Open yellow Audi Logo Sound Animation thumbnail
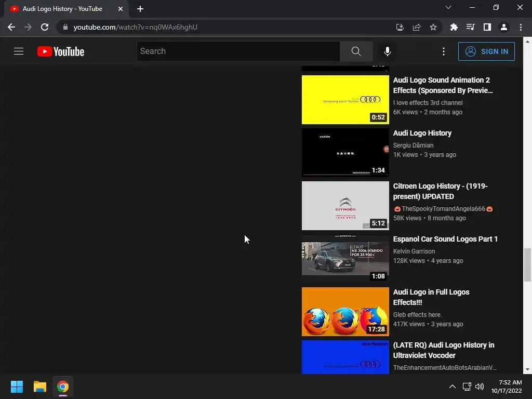Image resolution: width=532 pixels, height=399 pixels. click(x=345, y=99)
